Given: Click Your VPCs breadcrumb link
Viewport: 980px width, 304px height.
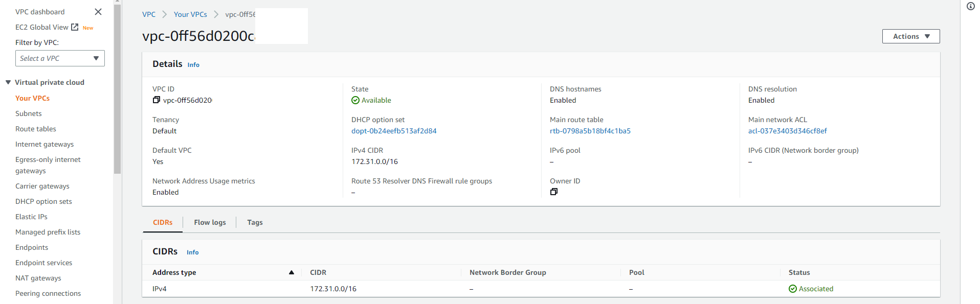Looking at the screenshot, I should 190,14.
